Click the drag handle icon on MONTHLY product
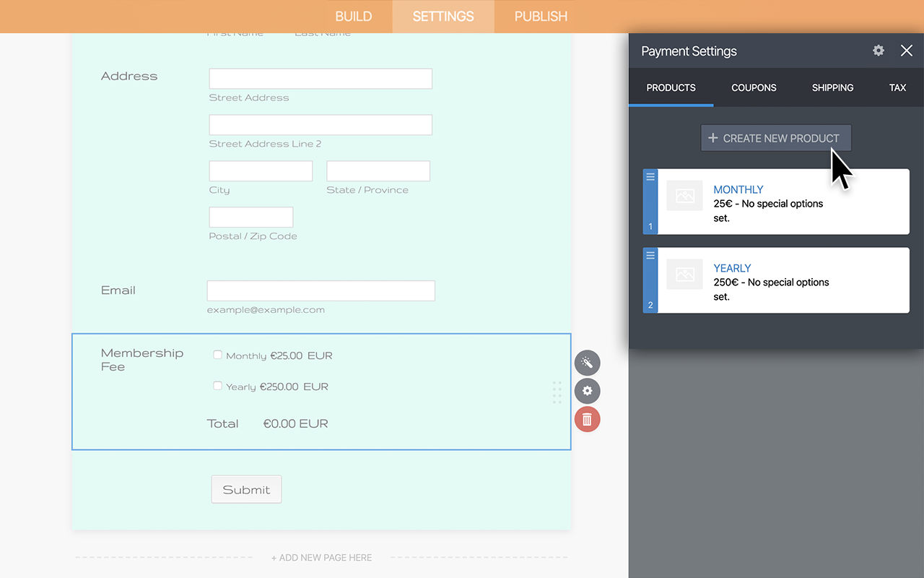Viewport: 924px width, 578px height. click(x=650, y=176)
